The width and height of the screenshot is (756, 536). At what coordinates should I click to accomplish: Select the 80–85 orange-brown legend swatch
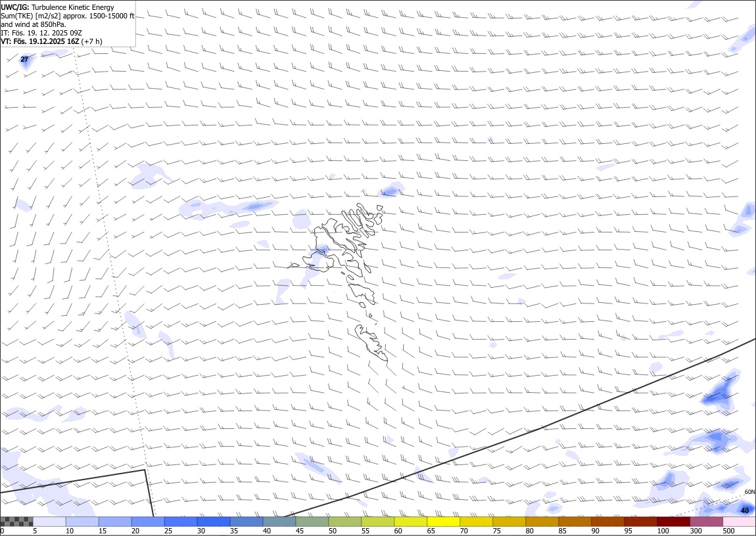(x=542, y=522)
